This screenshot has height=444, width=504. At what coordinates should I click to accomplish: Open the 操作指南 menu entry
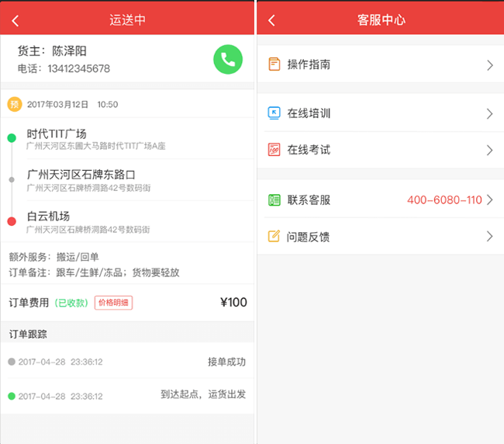(x=381, y=64)
